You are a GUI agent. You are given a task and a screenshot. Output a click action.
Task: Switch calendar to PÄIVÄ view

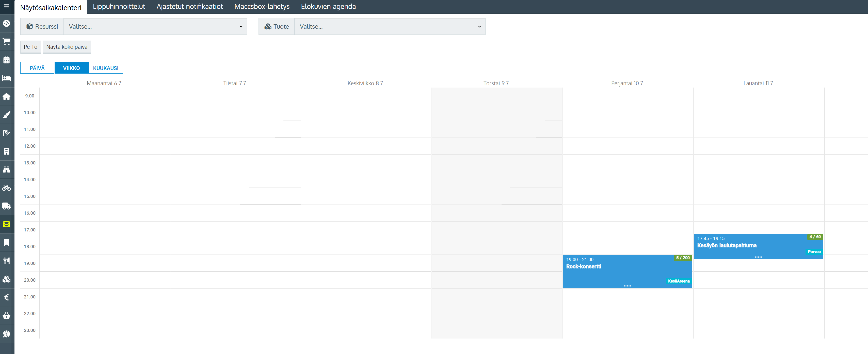(x=37, y=68)
